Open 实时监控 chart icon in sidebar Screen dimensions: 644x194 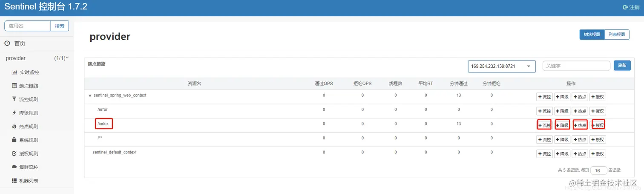tap(14, 72)
